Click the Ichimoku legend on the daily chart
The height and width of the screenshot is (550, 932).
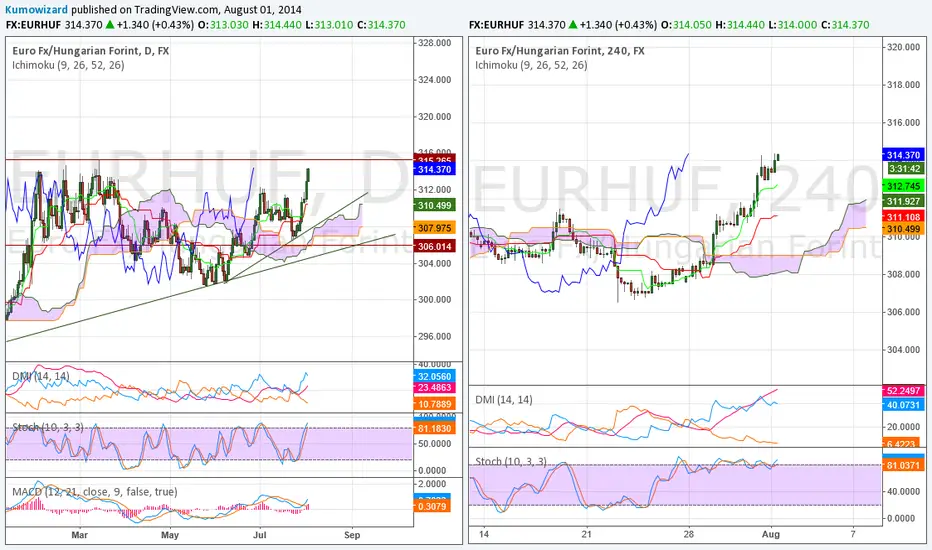point(68,65)
